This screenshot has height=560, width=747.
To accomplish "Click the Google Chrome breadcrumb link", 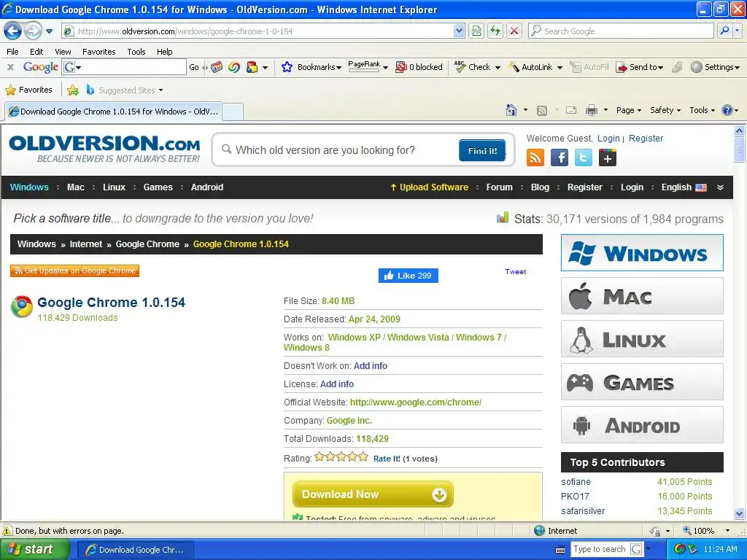I will tap(147, 244).
